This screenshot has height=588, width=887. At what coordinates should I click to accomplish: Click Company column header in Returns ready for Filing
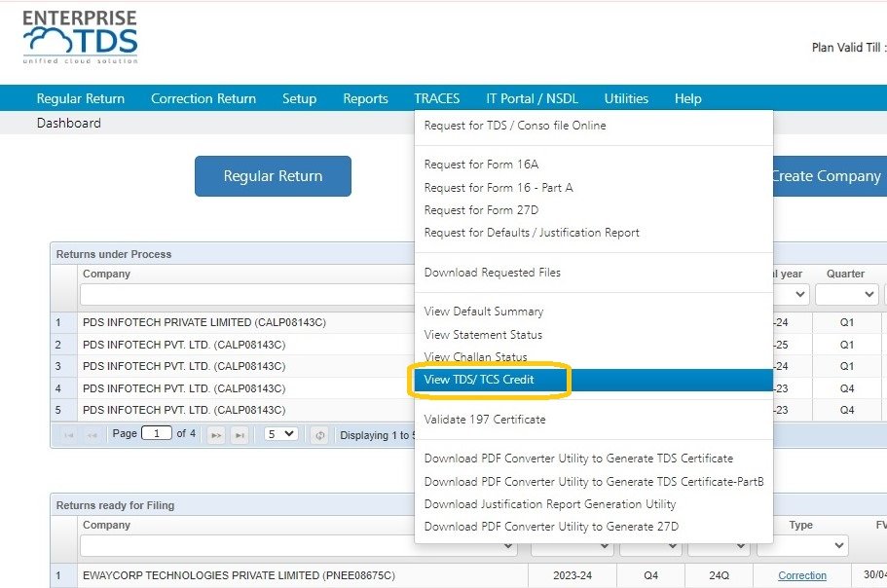click(106, 526)
